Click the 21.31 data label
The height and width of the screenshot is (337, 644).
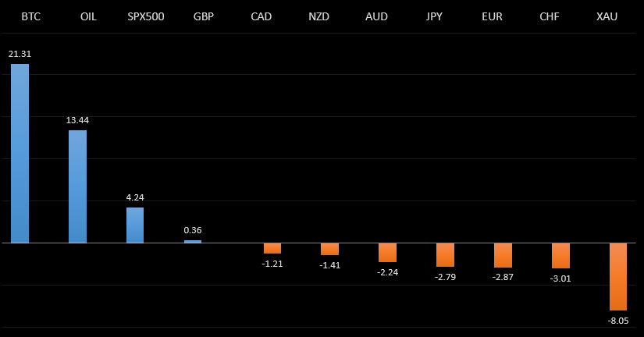pos(20,54)
